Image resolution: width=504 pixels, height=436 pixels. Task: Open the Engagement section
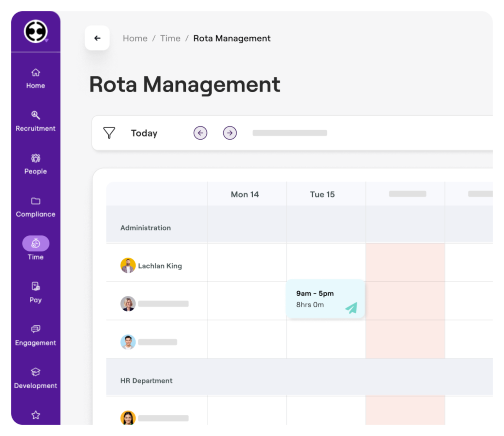click(x=35, y=336)
